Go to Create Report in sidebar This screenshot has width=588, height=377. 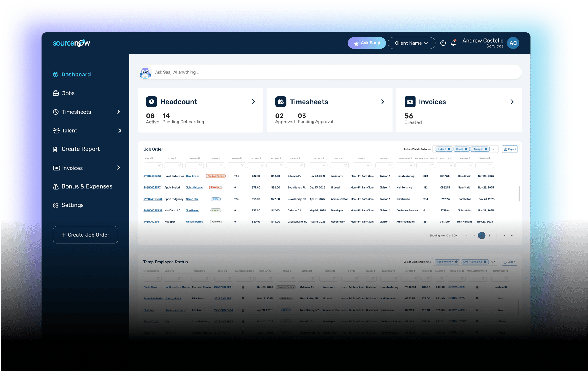pyautogui.click(x=81, y=149)
